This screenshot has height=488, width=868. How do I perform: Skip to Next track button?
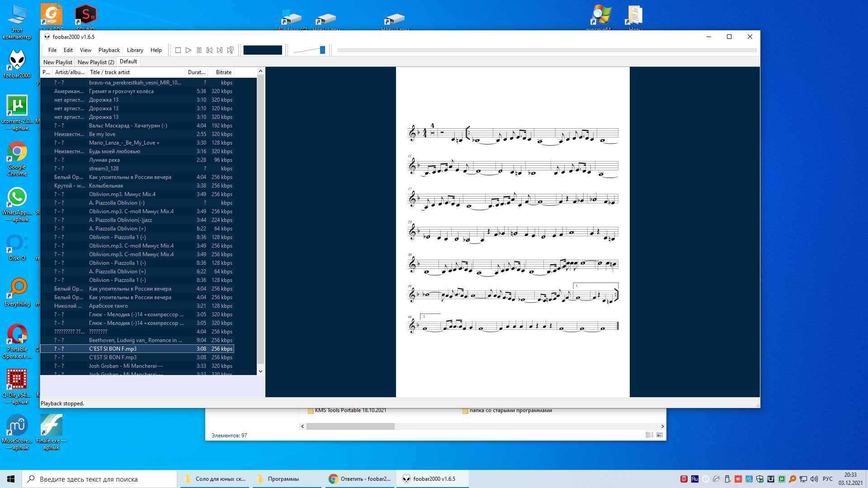(x=220, y=50)
